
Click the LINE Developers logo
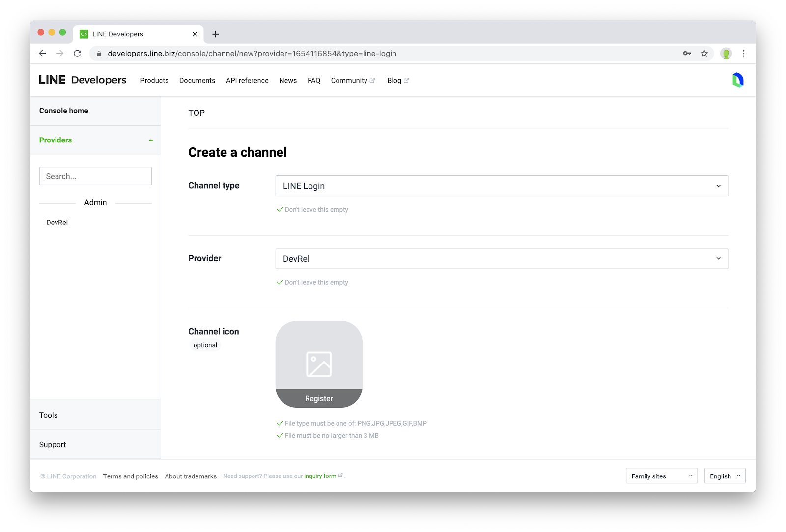click(x=83, y=80)
